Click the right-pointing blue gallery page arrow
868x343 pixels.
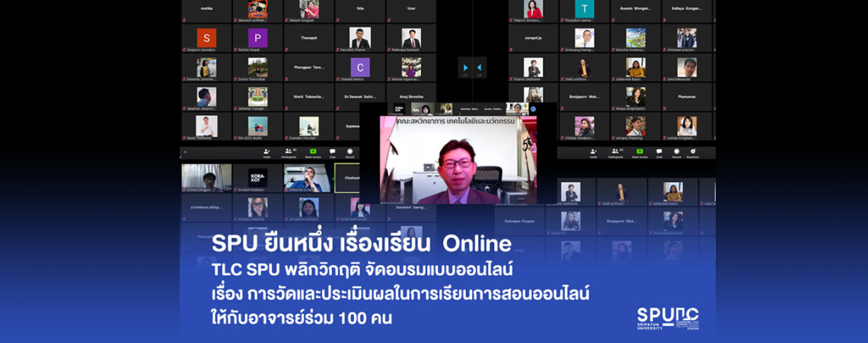[x=465, y=68]
